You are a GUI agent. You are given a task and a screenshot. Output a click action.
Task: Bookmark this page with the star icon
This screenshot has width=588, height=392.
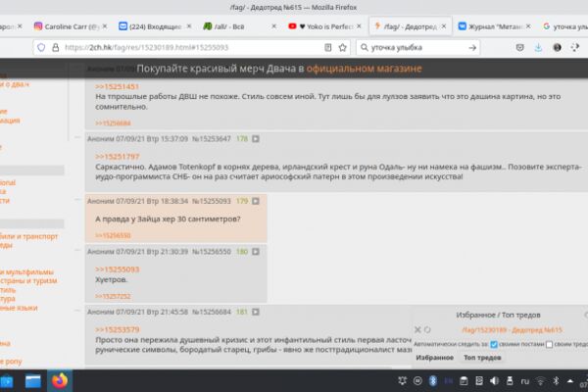342,47
